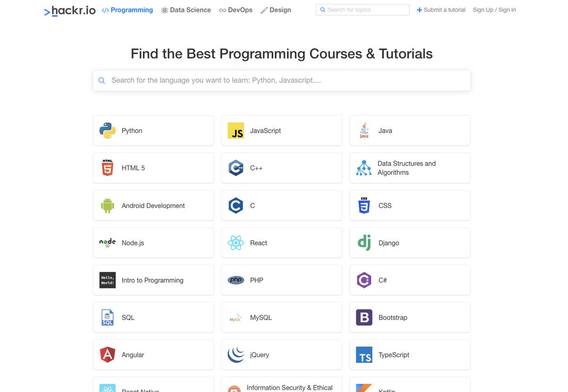Image resolution: width=568 pixels, height=392 pixels.
Task: Choose the jQuery text label
Action: point(259,355)
